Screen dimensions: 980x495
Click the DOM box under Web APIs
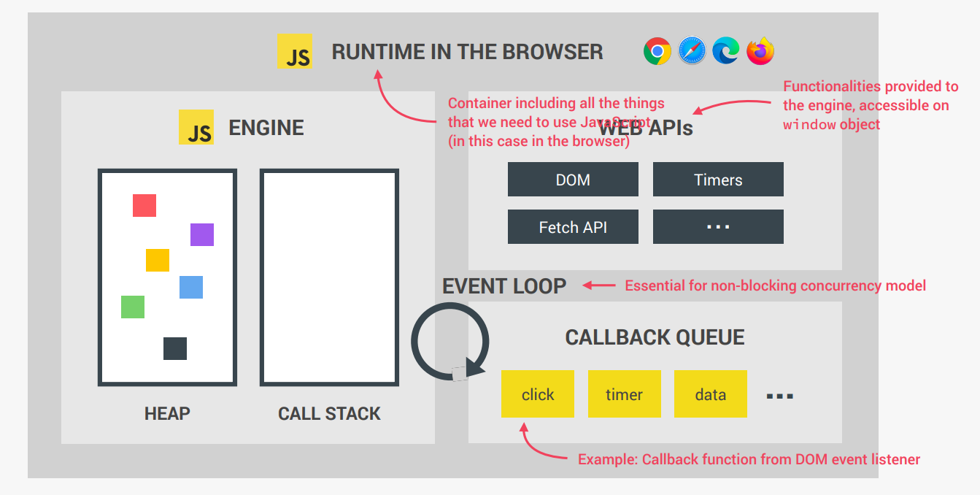(x=573, y=179)
